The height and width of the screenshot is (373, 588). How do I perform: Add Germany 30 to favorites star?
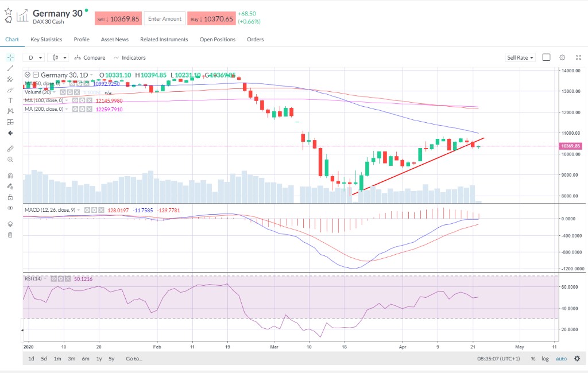[8, 11]
